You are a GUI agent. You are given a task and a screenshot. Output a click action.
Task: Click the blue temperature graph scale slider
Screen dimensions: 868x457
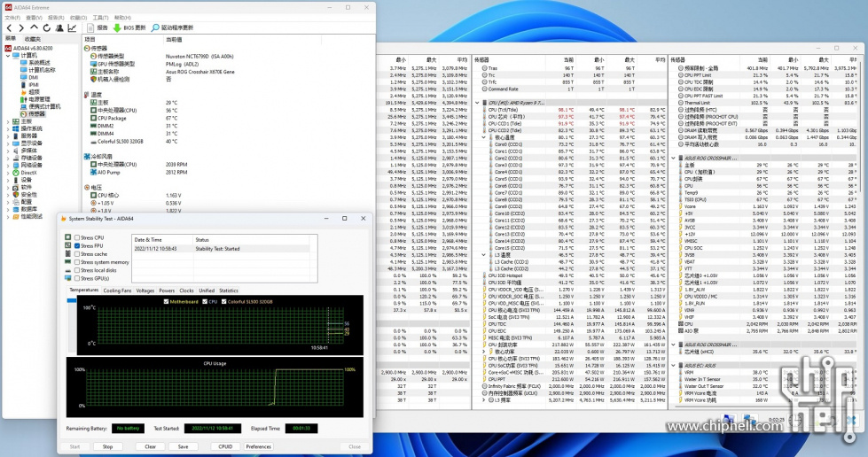[x=72, y=300]
